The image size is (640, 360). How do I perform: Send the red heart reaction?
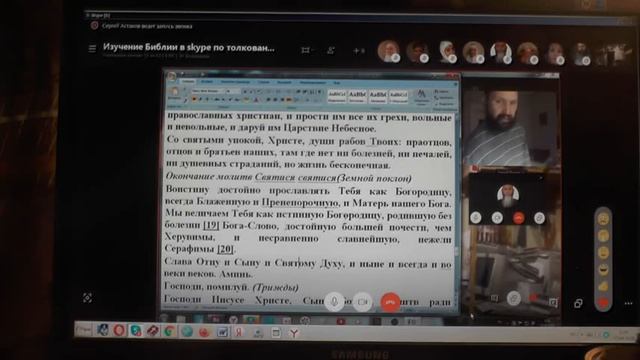click(603, 303)
